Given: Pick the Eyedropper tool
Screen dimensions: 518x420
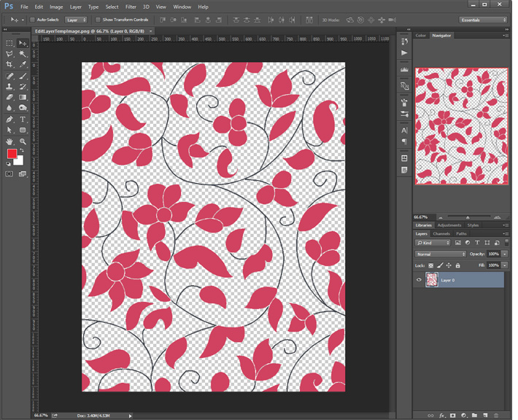Looking at the screenshot, I should 23,65.
